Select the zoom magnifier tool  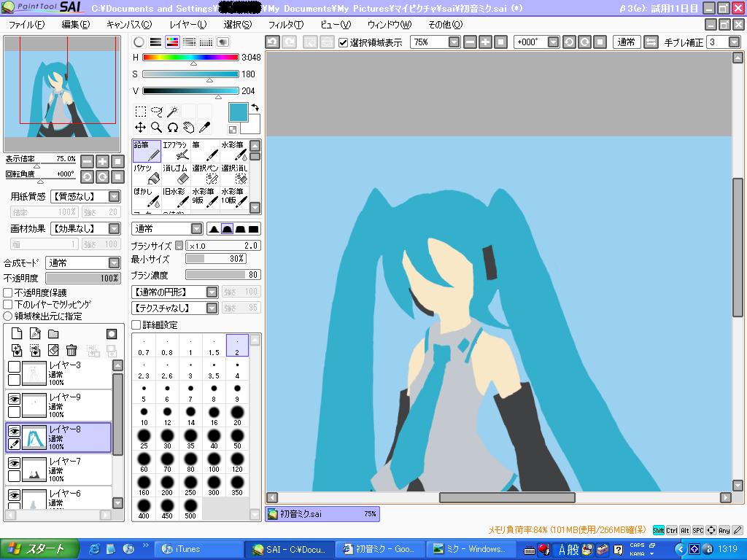click(x=156, y=127)
